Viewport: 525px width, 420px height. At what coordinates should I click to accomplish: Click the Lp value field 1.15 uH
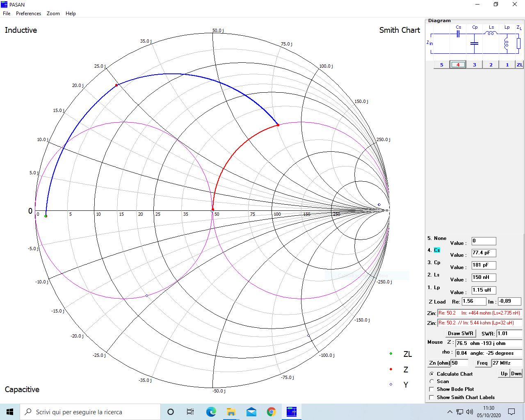pyautogui.click(x=484, y=290)
